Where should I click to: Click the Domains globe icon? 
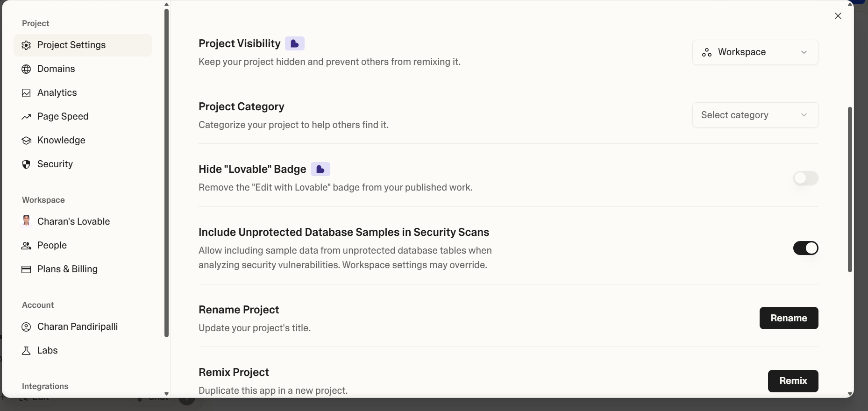[x=26, y=69]
